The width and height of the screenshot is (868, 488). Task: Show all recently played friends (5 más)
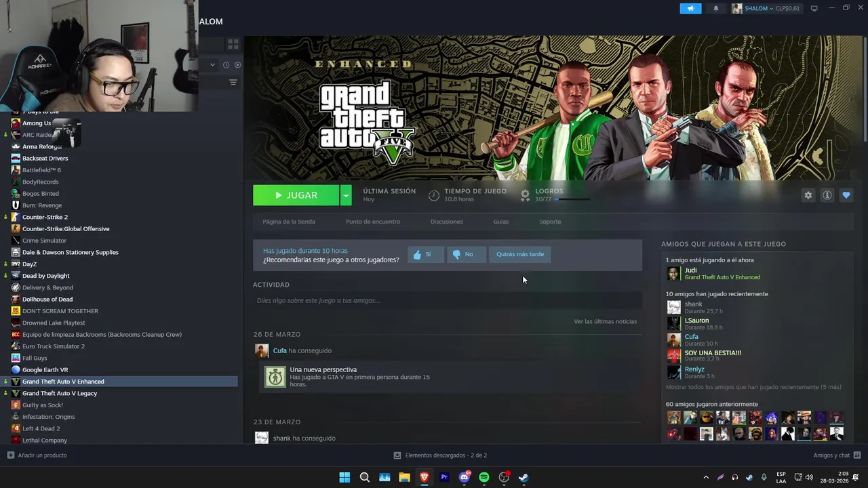pyautogui.click(x=753, y=387)
